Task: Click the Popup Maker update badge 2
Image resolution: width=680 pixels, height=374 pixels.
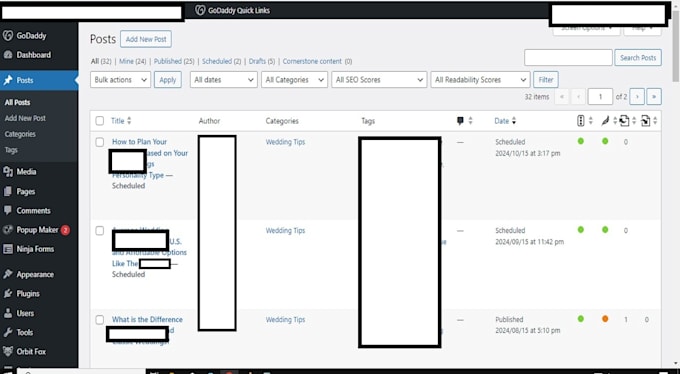Action: tap(65, 230)
